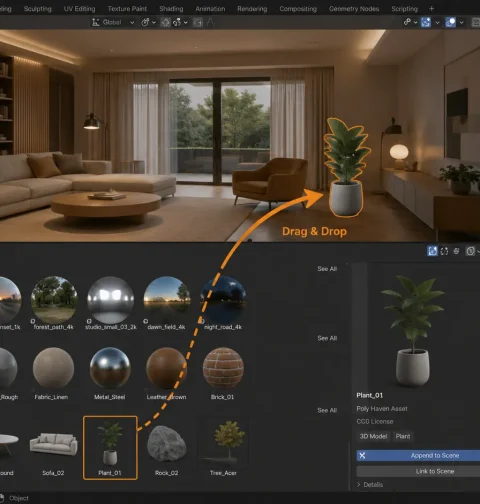Select the Leather_Brown material sphere
This screenshot has width=480, height=504.
click(166, 368)
